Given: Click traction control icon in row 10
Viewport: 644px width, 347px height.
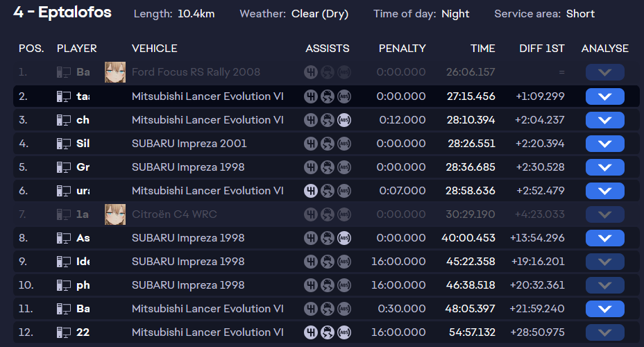Looking at the screenshot, I should [328, 285].
